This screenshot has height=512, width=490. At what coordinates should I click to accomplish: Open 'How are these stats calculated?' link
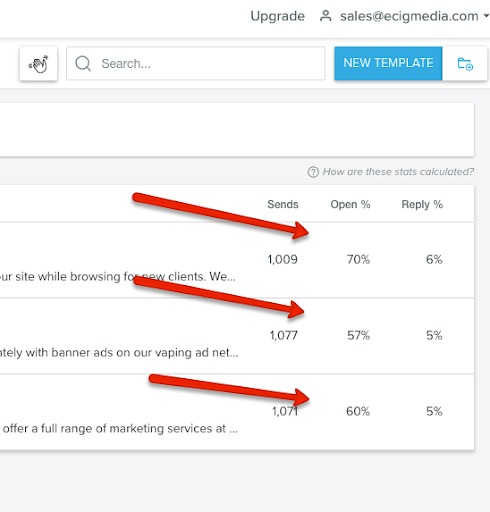pos(398,172)
